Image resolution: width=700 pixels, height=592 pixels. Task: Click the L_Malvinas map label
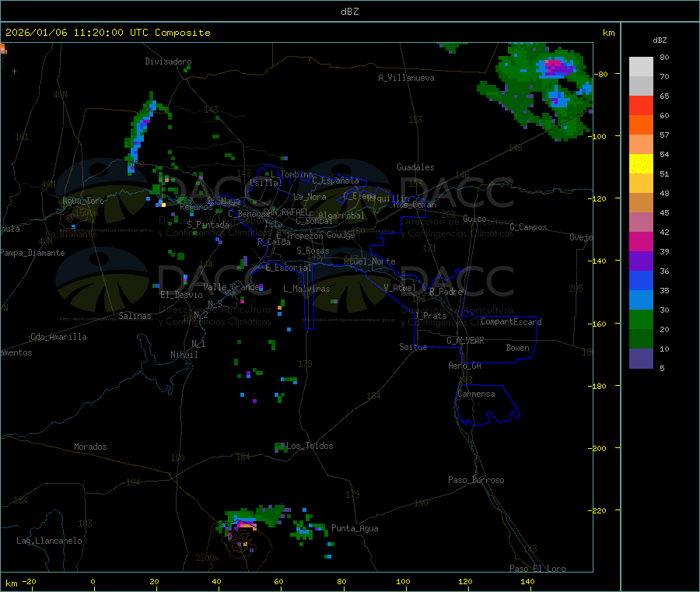click(x=306, y=289)
